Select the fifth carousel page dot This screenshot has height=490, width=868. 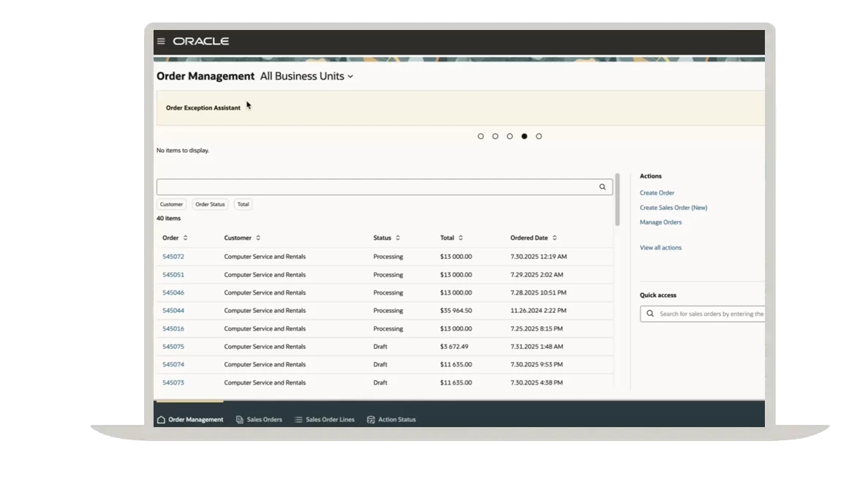[x=539, y=136]
